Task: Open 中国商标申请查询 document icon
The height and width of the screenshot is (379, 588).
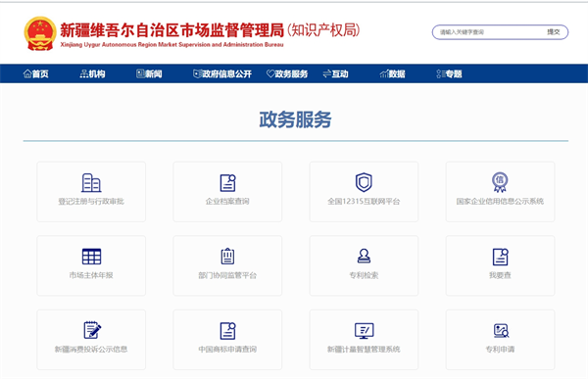Action: (x=227, y=331)
